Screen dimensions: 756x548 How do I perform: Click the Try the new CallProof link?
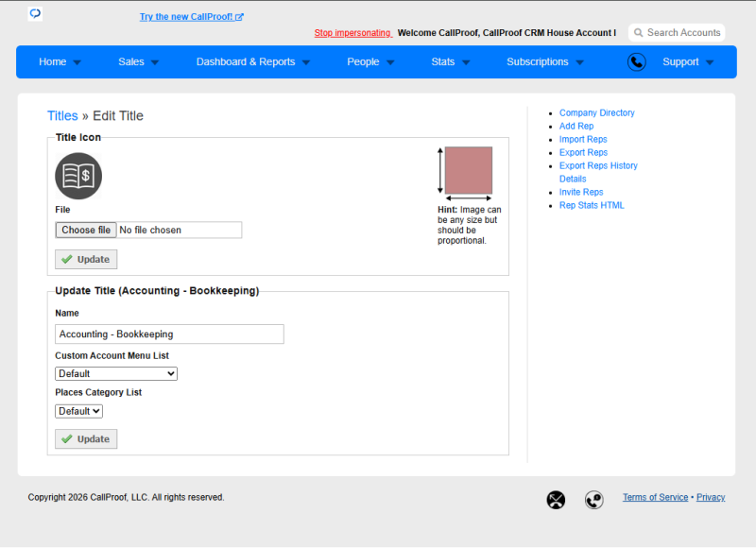pos(192,17)
